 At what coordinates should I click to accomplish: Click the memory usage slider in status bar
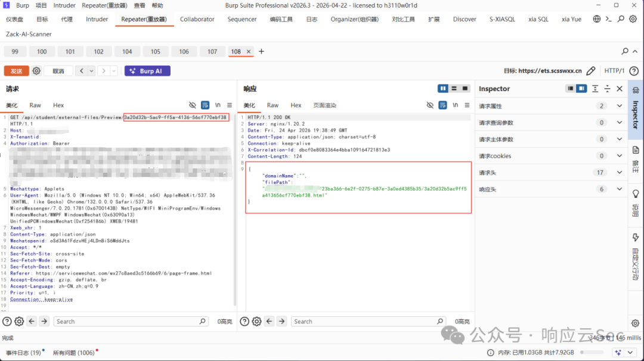coord(592,353)
